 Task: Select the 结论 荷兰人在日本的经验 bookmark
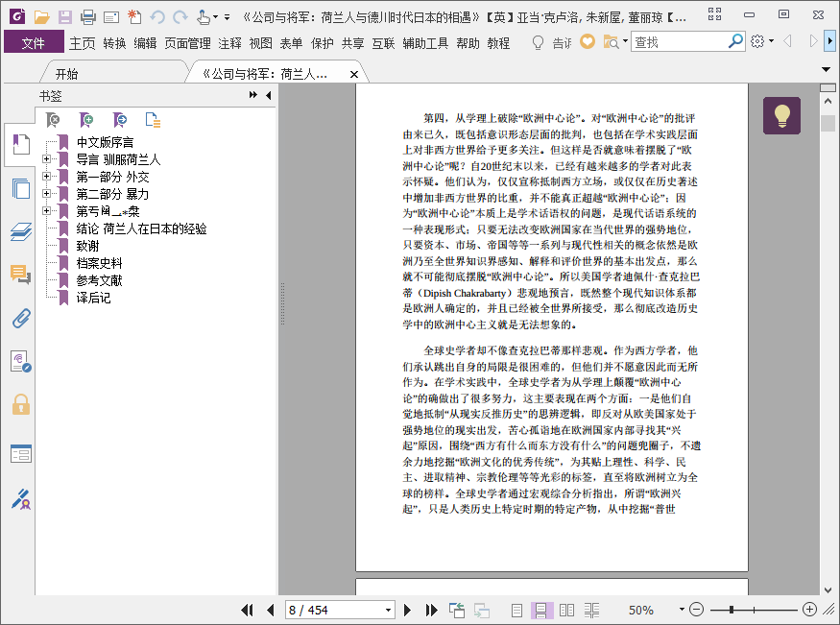point(141,228)
